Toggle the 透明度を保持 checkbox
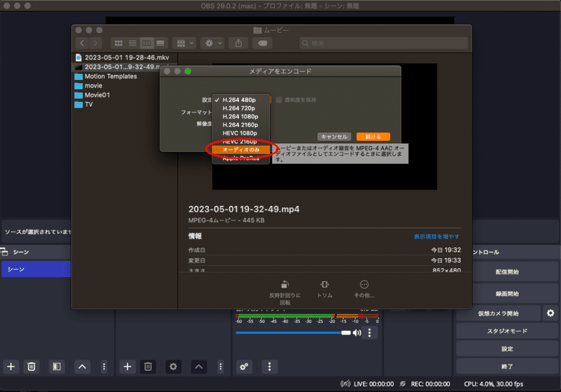This screenshot has height=392, width=561. [279, 100]
